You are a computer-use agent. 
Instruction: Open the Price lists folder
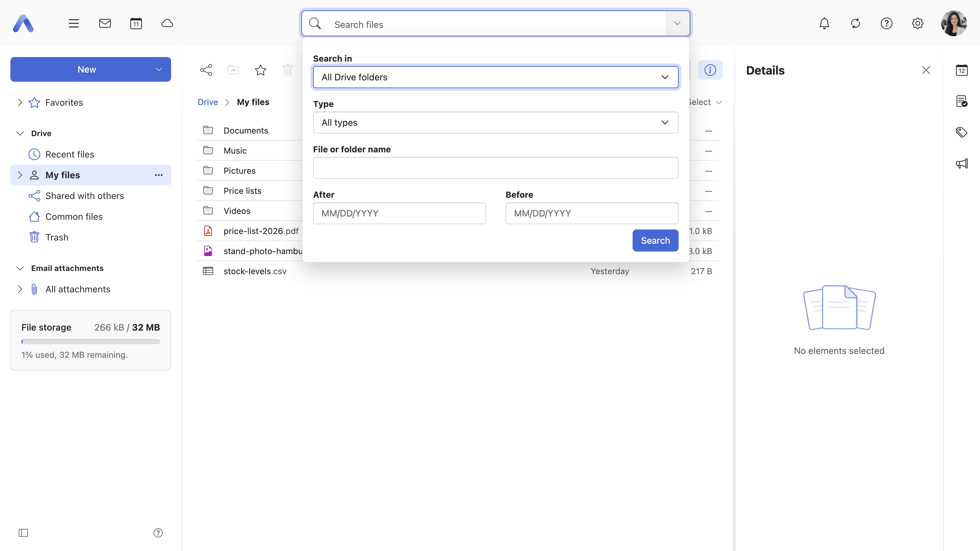coord(242,191)
